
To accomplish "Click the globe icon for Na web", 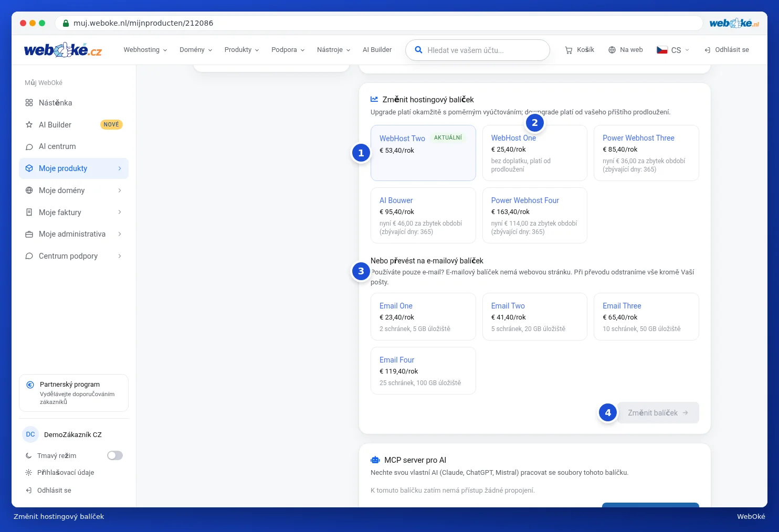I will (612, 50).
